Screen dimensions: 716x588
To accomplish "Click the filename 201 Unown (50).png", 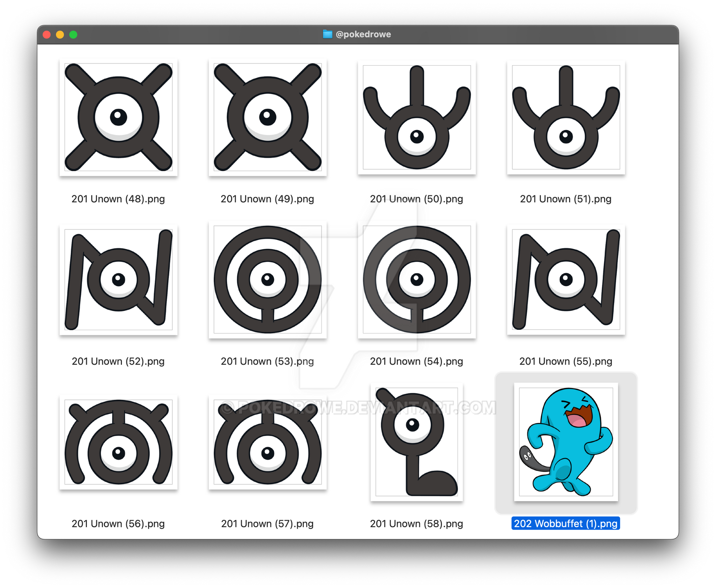I will click(x=417, y=199).
